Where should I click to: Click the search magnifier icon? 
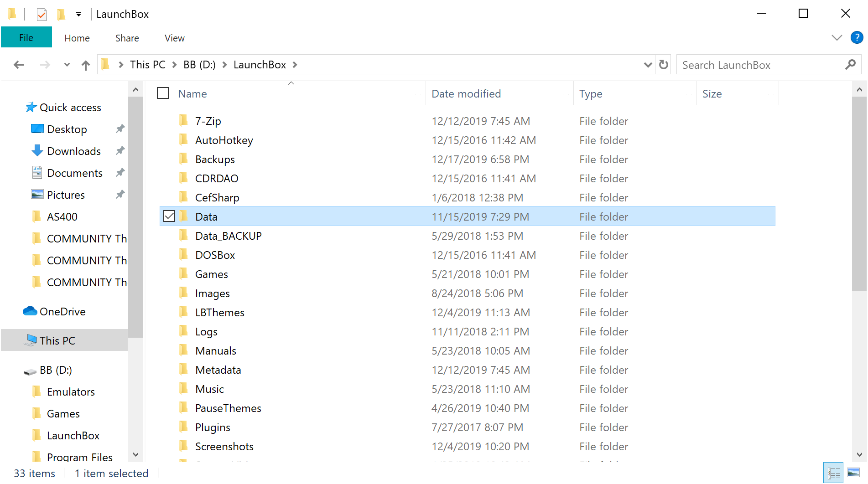pyautogui.click(x=850, y=65)
